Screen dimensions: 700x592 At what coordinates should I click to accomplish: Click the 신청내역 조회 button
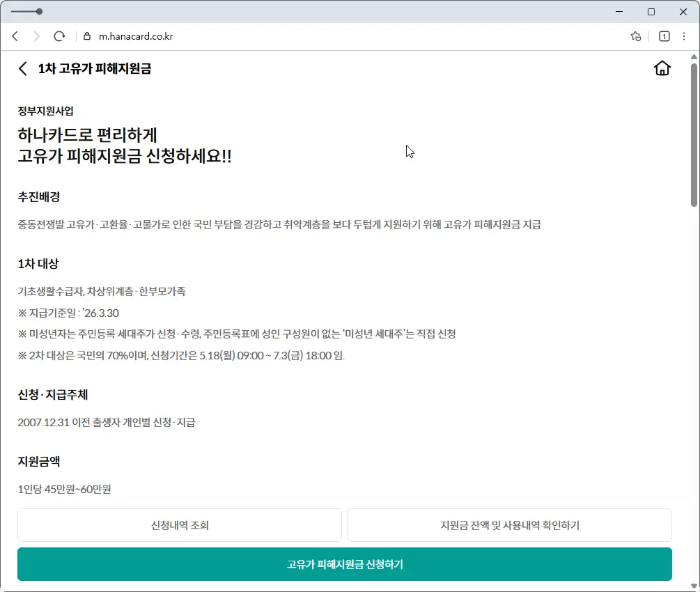(x=180, y=525)
